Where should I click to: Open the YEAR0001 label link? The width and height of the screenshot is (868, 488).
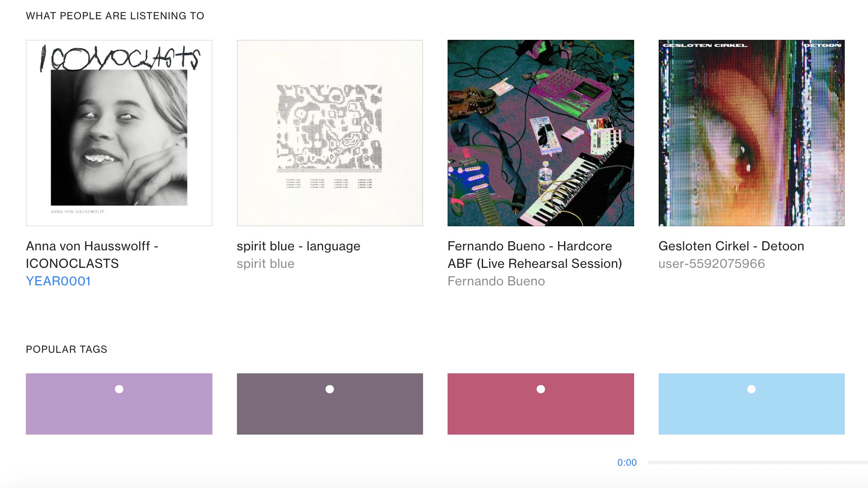pos(58,281)
